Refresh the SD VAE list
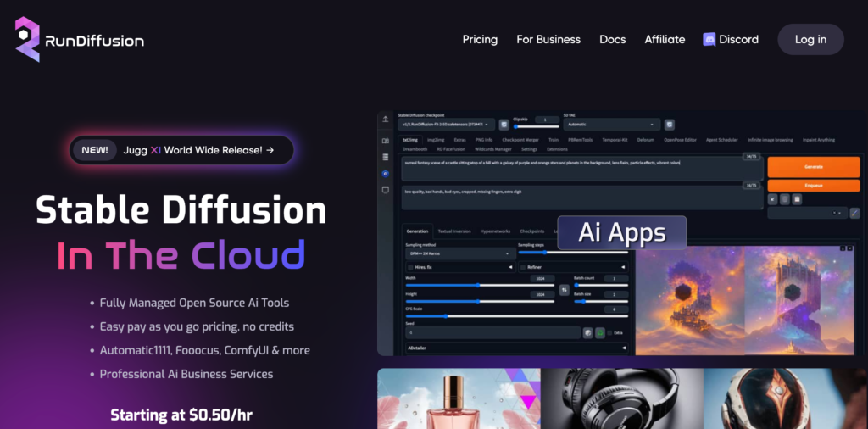The height and width of the screenshot is (429, 868). tap(670, 125)
